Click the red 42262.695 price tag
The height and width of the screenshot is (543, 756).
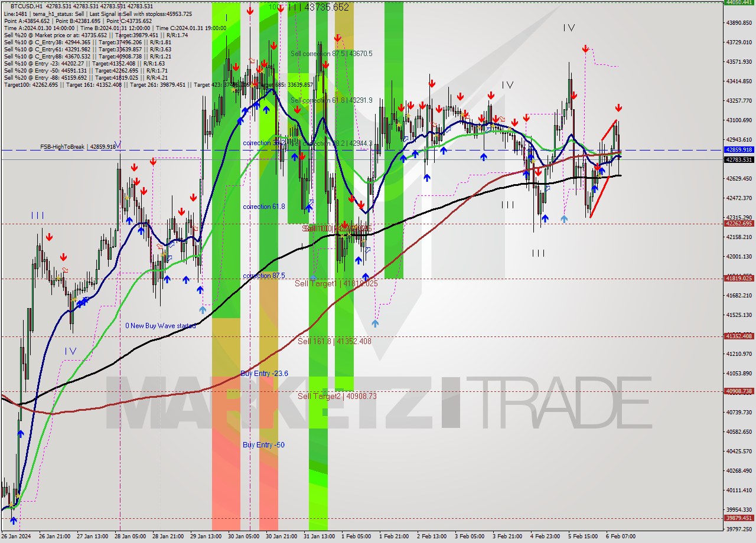739,223
